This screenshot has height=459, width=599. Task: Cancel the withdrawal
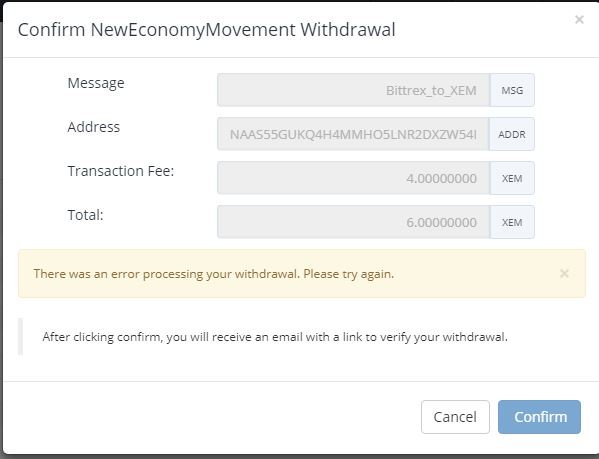coord(455,417)
